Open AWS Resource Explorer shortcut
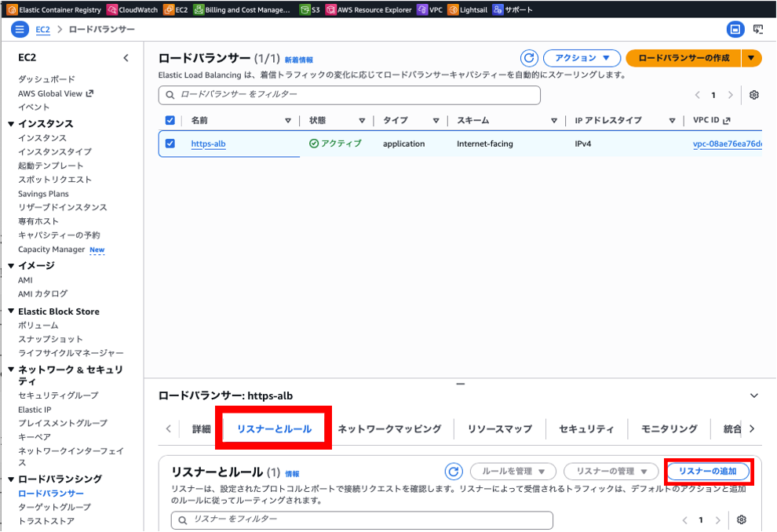 pyautogui.click(x=368, y=9)
